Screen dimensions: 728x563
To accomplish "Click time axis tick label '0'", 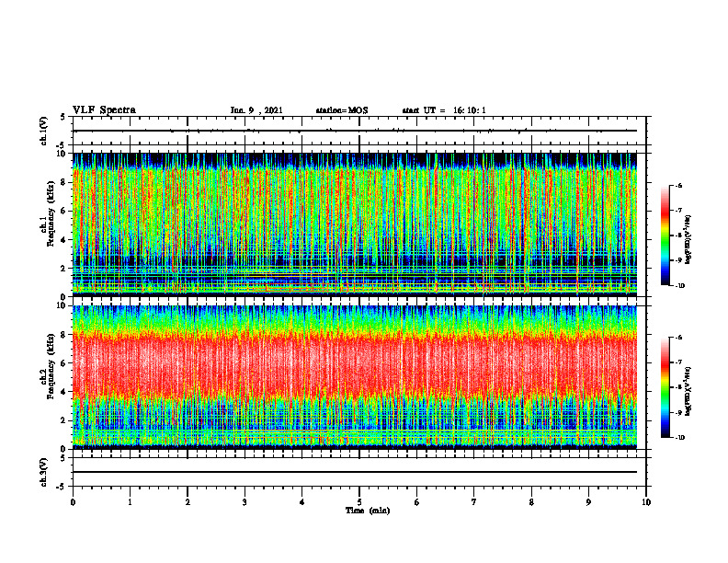I will point(73,502).
